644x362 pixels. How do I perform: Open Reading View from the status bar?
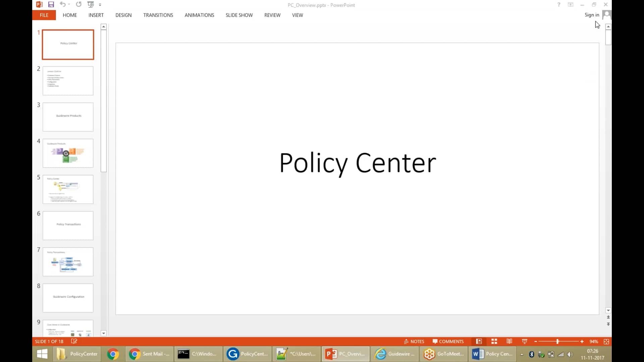click(x=509, y=341)
